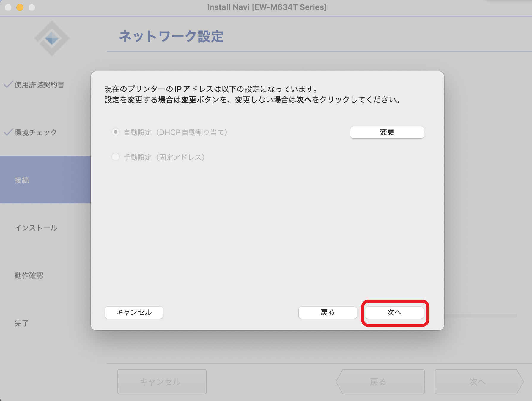
Task: Click the 次へ button in the dialog
Action: coord(394,312)
